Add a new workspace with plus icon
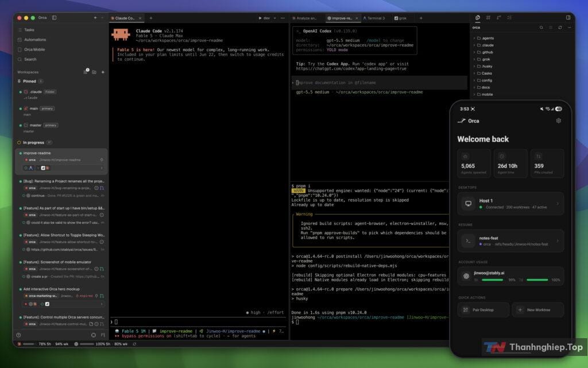The width and height of the screenshot is (588, 368). tap(103, 72)
